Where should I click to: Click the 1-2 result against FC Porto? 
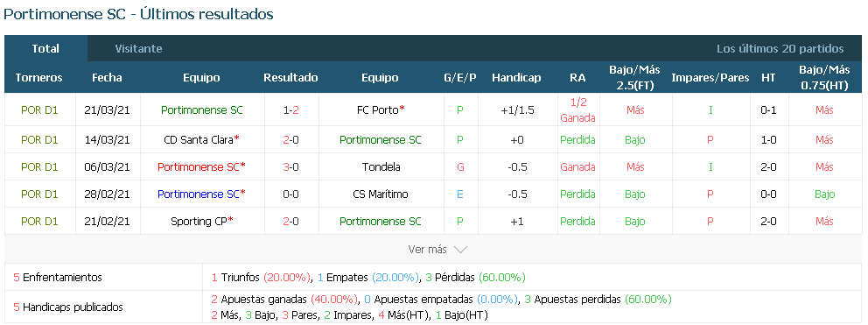[x=291, y=110]
